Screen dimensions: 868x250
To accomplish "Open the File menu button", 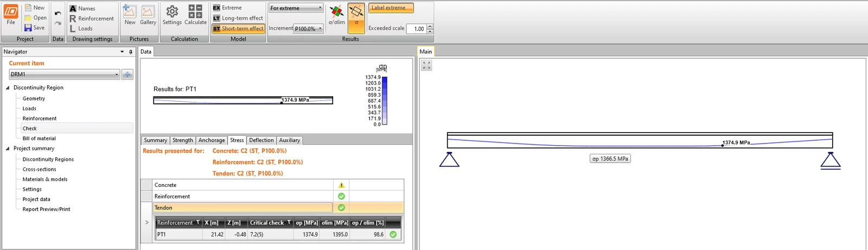I will 11,15.
